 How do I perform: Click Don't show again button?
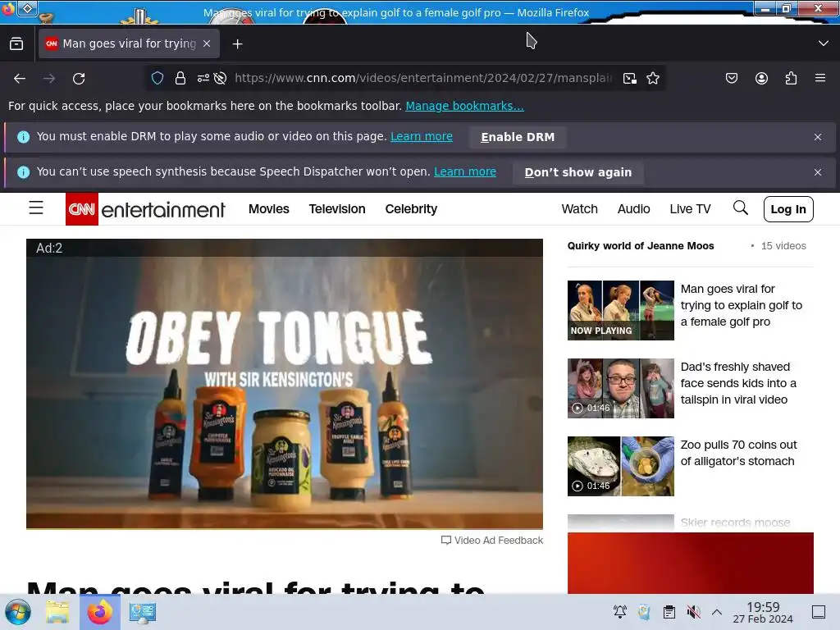578,172
